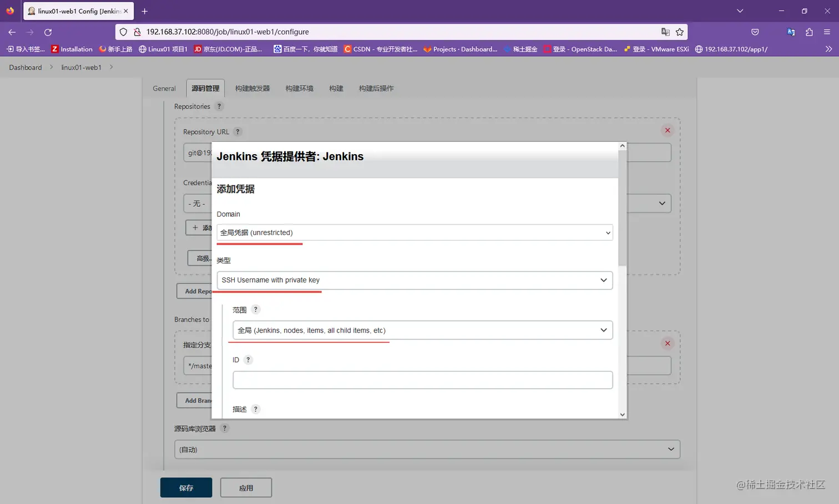Go to linux01-web1 breadcrumb link
839x504 pixels.
[x=81, y=67]
